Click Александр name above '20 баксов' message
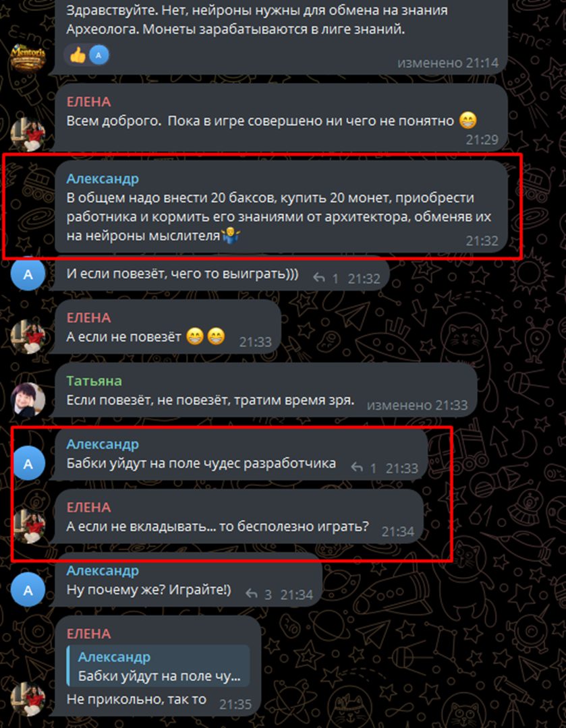This screenshot has width=566, height=728. pos(103,178)
